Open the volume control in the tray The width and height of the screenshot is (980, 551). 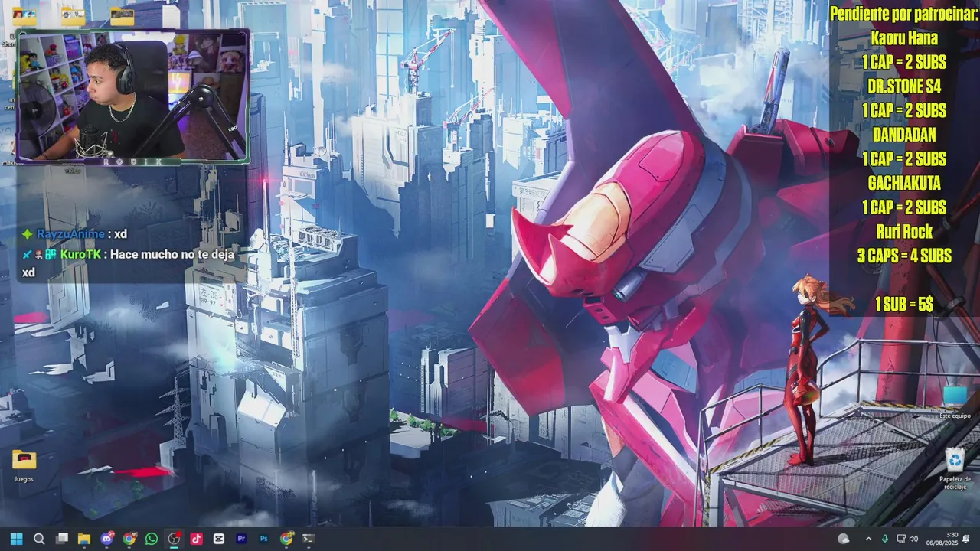tap(913, 539)
